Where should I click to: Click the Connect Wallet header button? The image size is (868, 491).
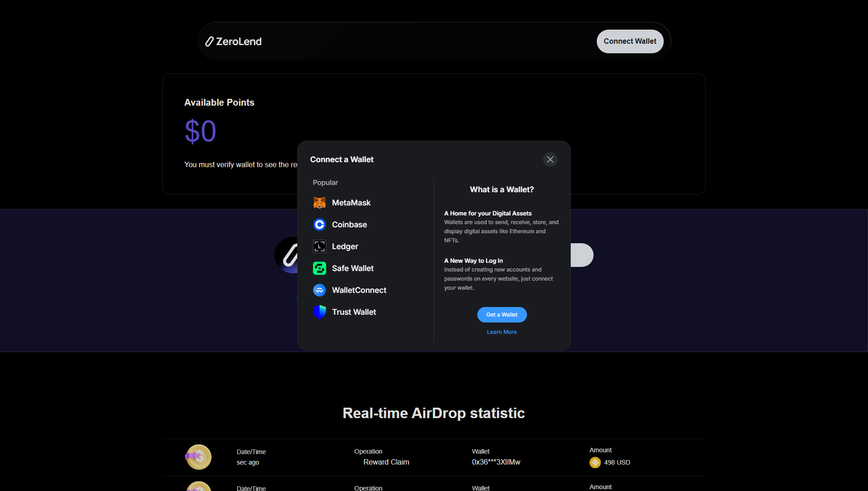point(630,41)
